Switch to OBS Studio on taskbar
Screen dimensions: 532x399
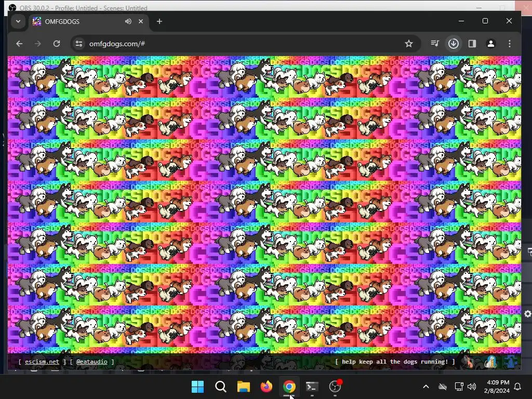[335, 386]
